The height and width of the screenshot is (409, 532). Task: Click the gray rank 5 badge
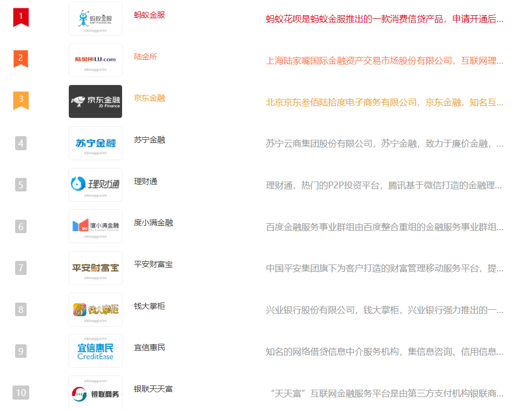[x=21, y=185]
